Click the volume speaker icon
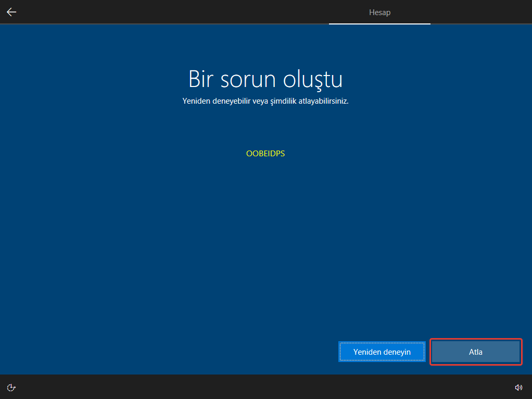Viewport: 532px width, 399px height. pos(518,387)
